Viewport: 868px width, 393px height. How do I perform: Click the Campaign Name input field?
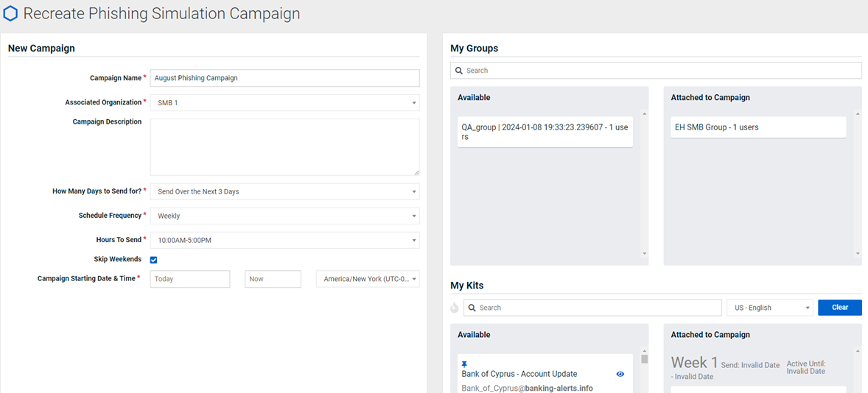[284, 78]
